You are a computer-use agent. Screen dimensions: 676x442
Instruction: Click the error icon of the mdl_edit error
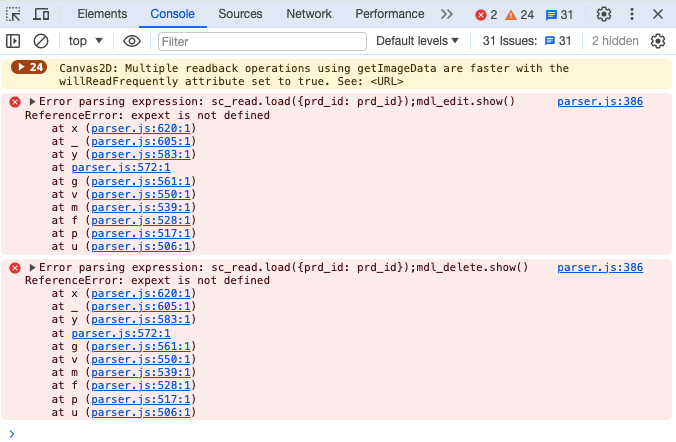point(15,102)
